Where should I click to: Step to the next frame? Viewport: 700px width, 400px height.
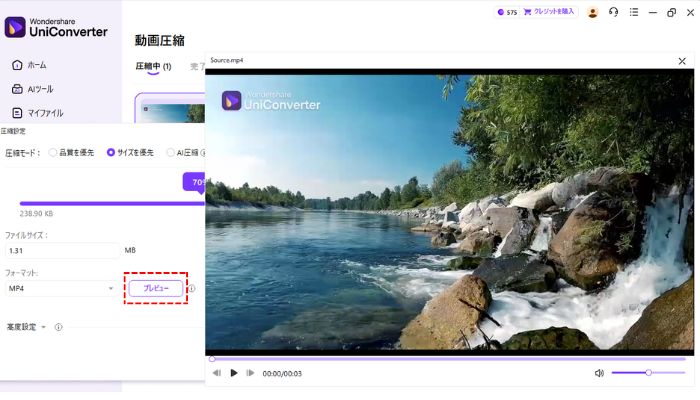click(250, 373)
